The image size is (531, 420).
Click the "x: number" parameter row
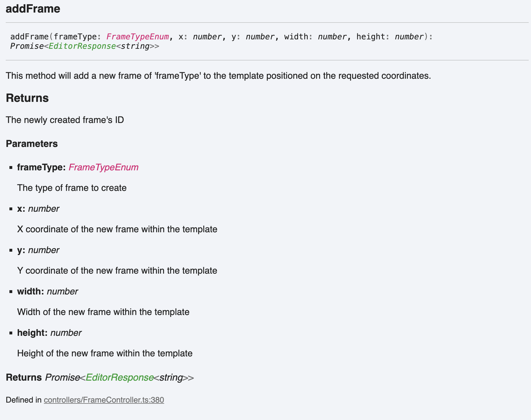point(38,209)
